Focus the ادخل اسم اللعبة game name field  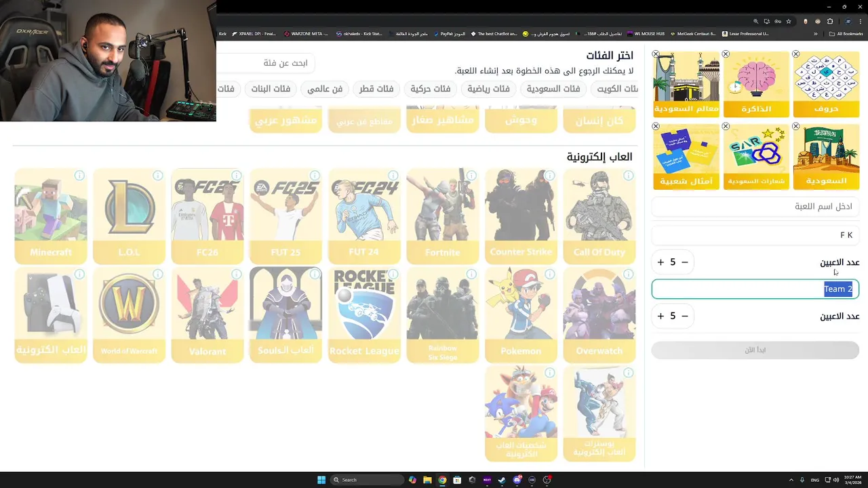tap(755, 206)
